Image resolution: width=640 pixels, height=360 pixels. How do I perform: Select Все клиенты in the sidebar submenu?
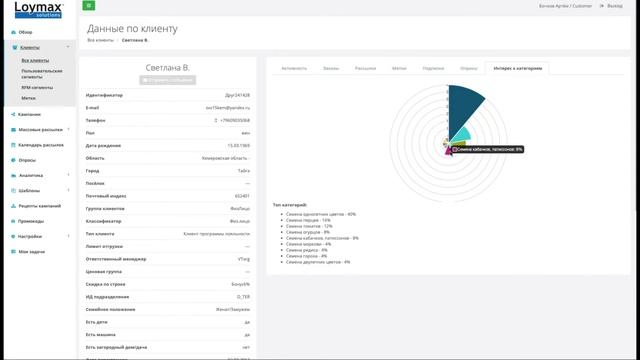pyautogui.click(x=35, y=60)
